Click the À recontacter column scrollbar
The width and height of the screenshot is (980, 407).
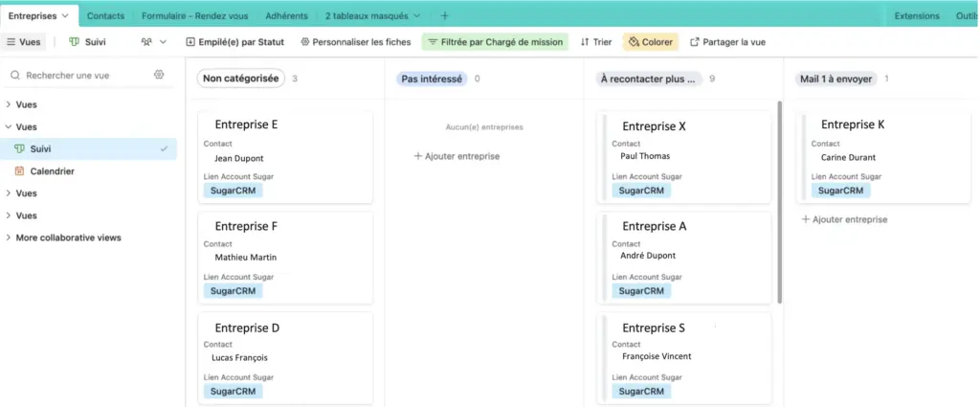pos(779,202)
